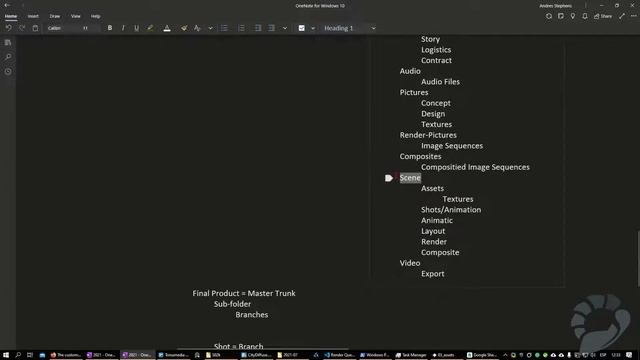Click the Image Sequences line
This screenshot has width=640, height=360.
coord(452,146)
